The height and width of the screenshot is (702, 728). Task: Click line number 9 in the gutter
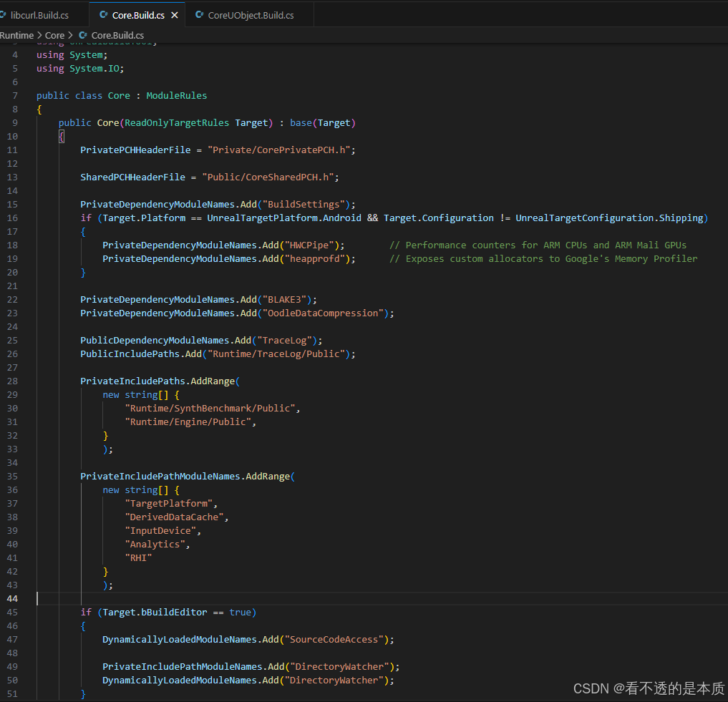point(15,122)
